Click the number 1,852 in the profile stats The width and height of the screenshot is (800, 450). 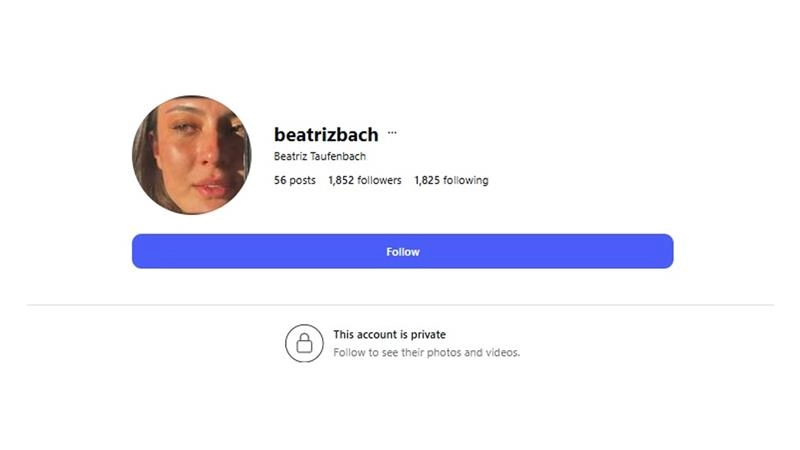(341, 180)
